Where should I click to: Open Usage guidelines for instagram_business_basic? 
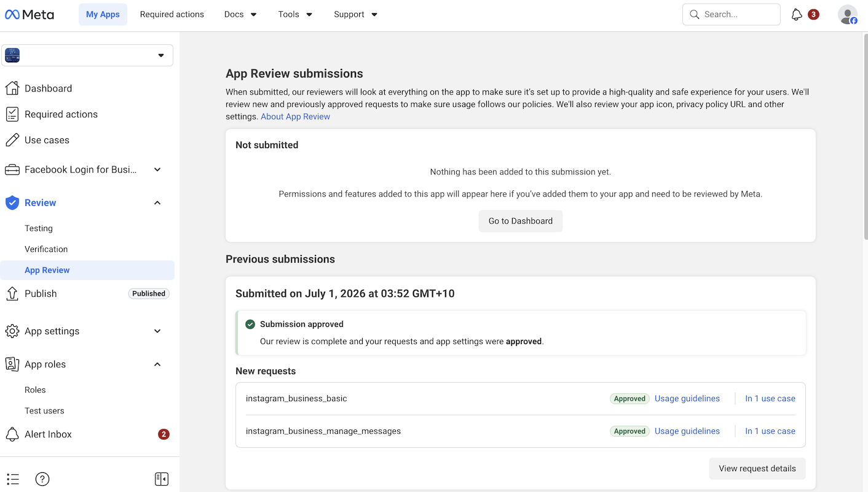(x=687, y=399)
